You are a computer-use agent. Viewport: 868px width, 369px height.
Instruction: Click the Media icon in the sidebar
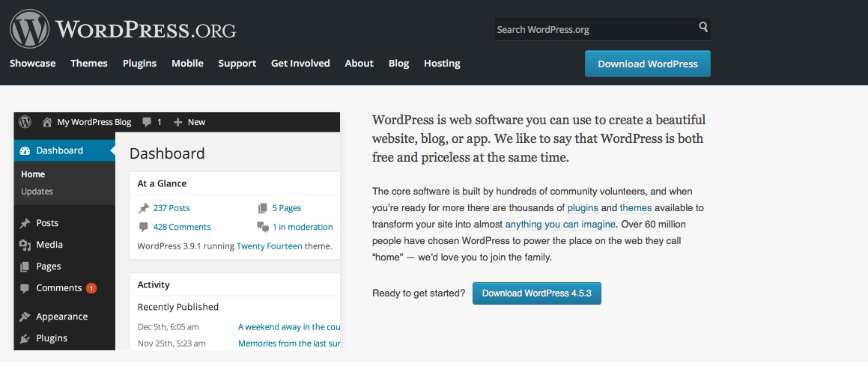pos(25,245)
